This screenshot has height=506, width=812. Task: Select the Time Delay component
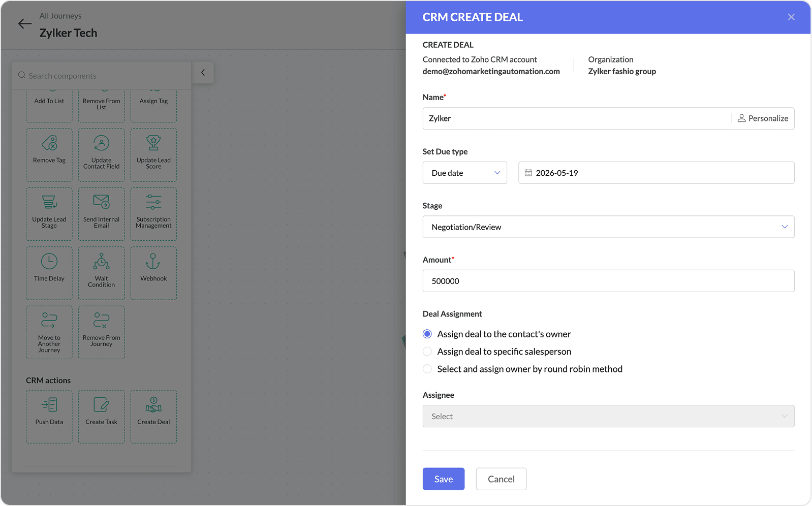[49, 273]
